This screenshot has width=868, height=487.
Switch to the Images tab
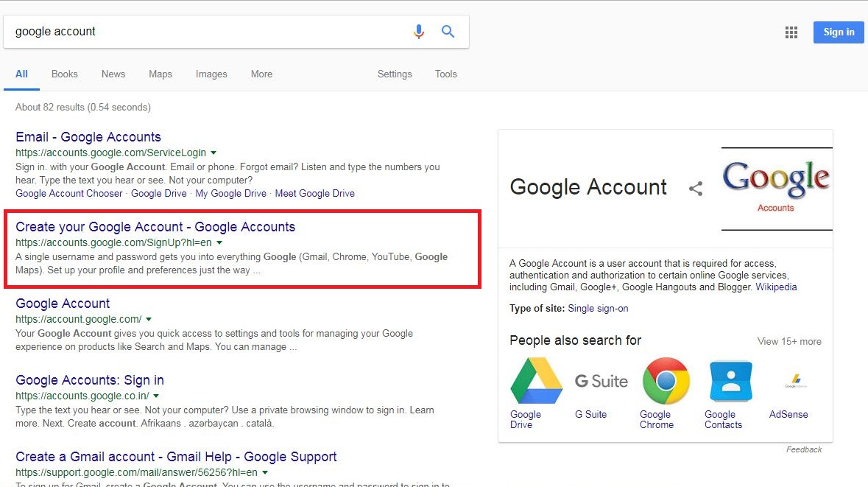point(211,74)
